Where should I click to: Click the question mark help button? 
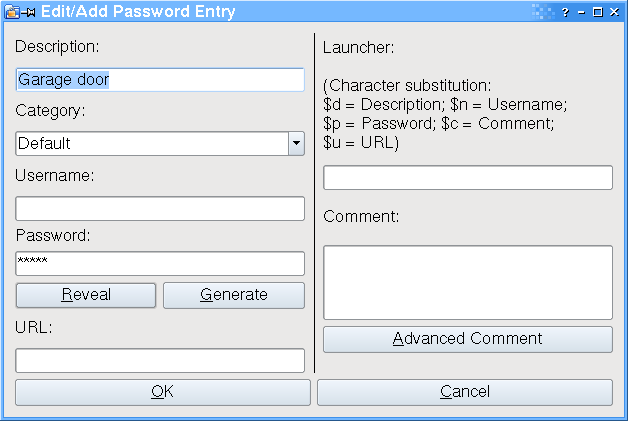click(565, 12)
